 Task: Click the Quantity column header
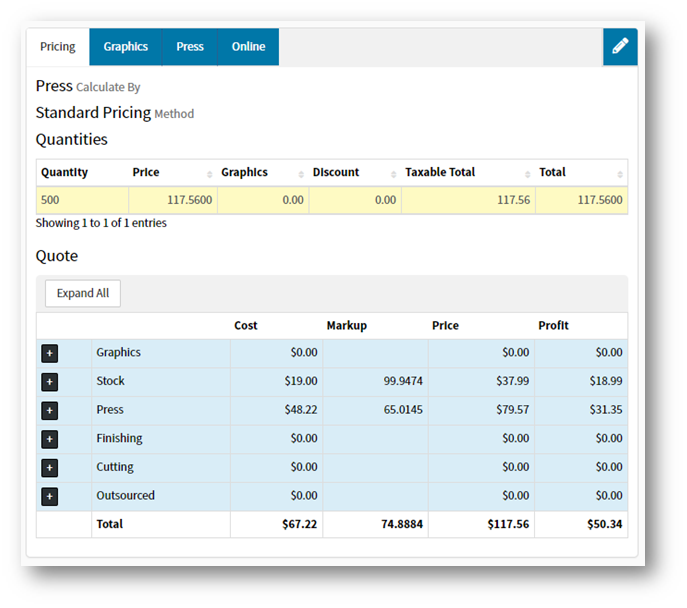pyautogui.click(x=82, y=173)
